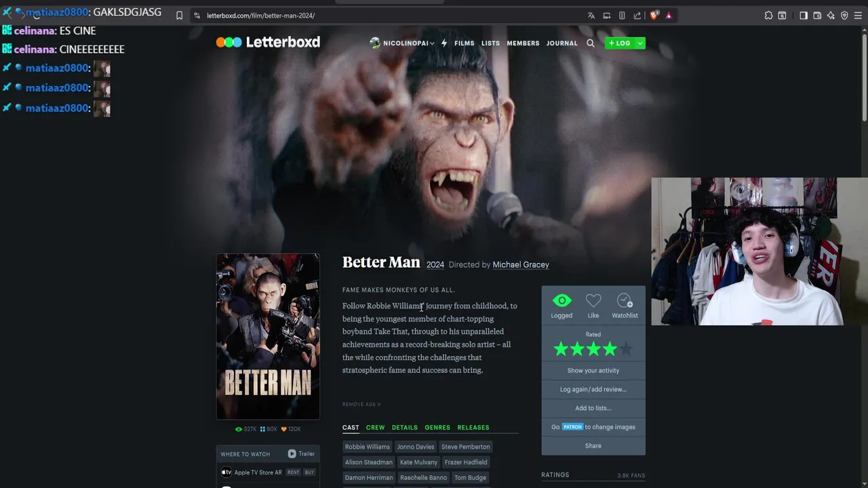The height and width of the screenshot is (488, 868).
Task: Open cast member Robbie Williams
Action: pyautogui.click(x=368, y=447)
